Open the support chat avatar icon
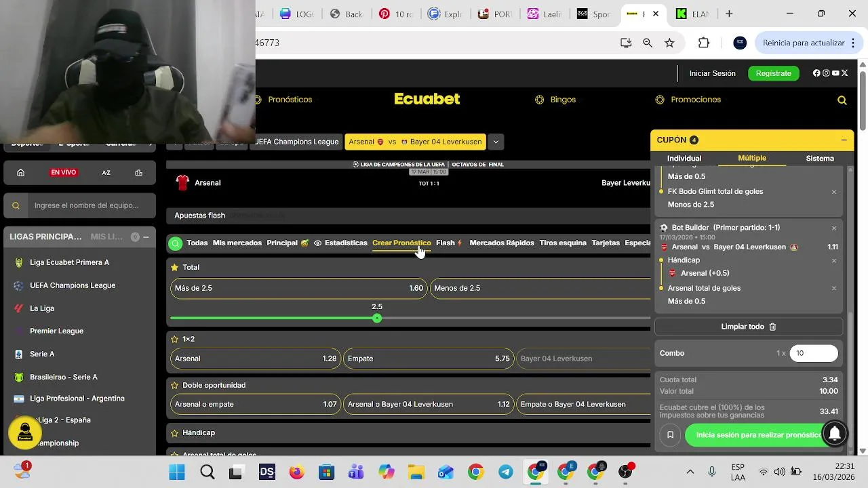868x488 pixels. click(x=25, y=432)
